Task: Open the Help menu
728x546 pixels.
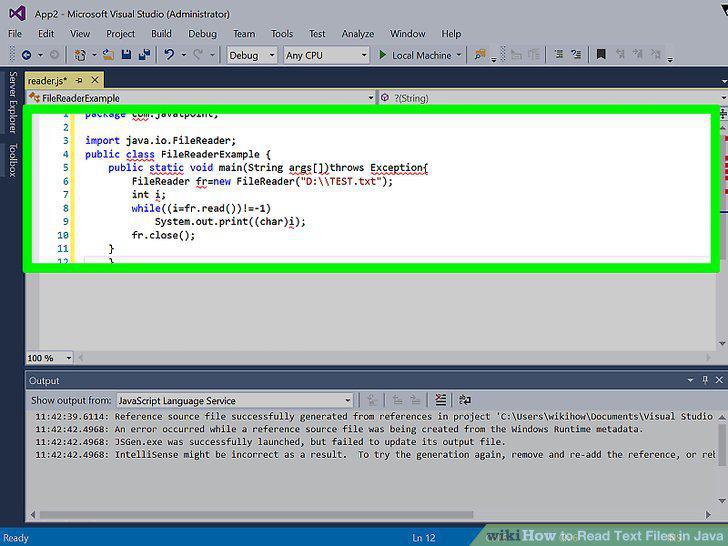Action: coord(451,34)
